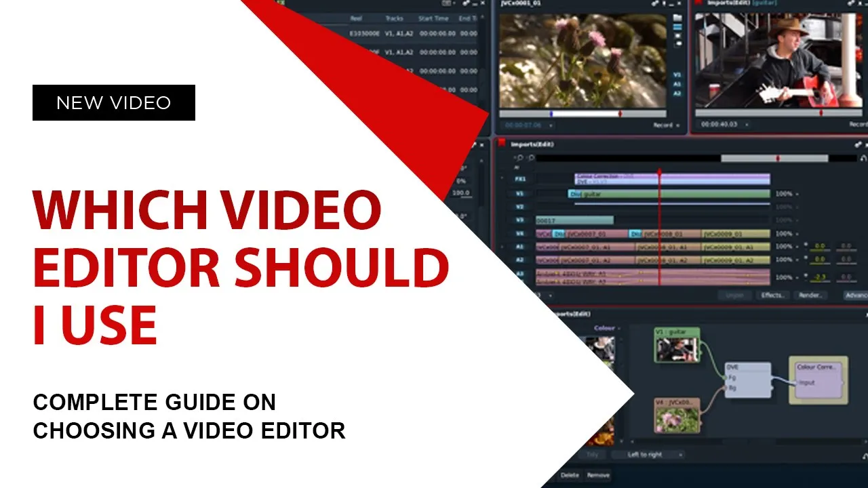
Task: Select the V4 : JVCx00 flower node
Action: (x=677, y=415)
